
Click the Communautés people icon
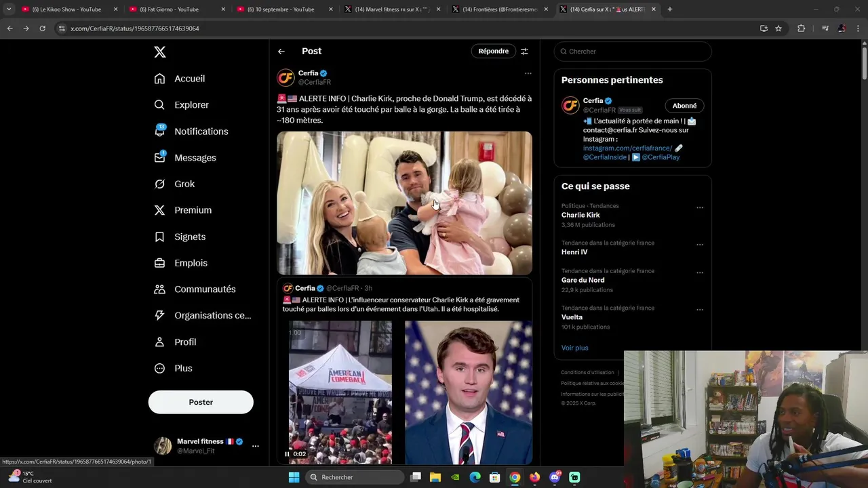159,289
